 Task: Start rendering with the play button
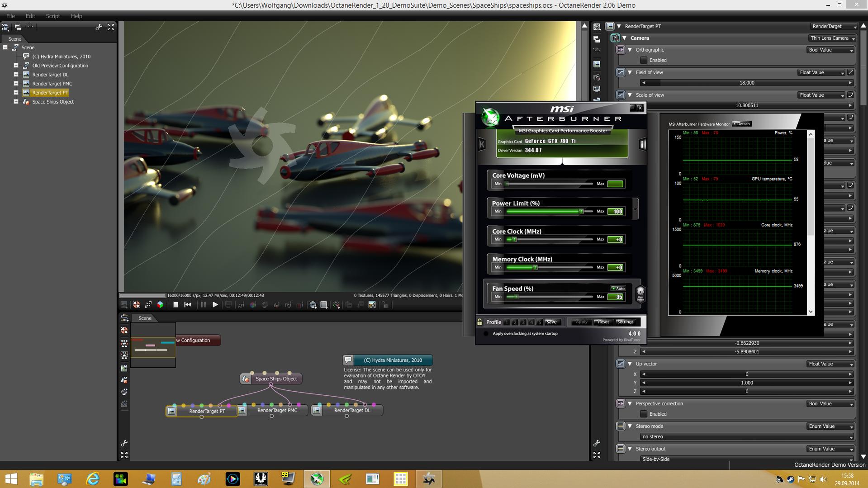pos(215,305)
